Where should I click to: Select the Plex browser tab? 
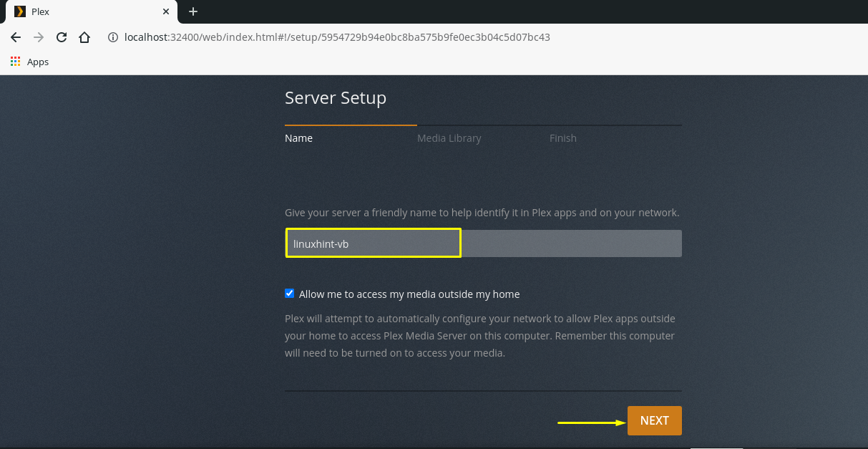(x=91, y=11)
